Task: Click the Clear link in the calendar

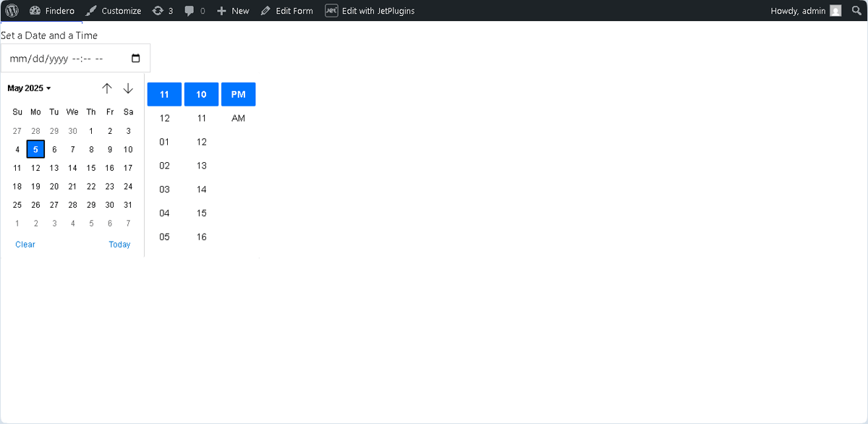Action: pos(25,244)
